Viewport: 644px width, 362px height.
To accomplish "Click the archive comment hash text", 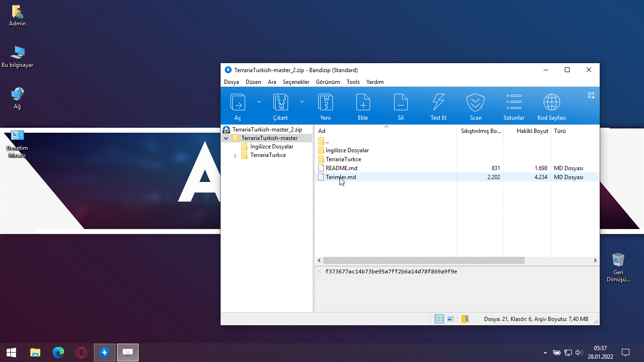I will coord(391,271).
